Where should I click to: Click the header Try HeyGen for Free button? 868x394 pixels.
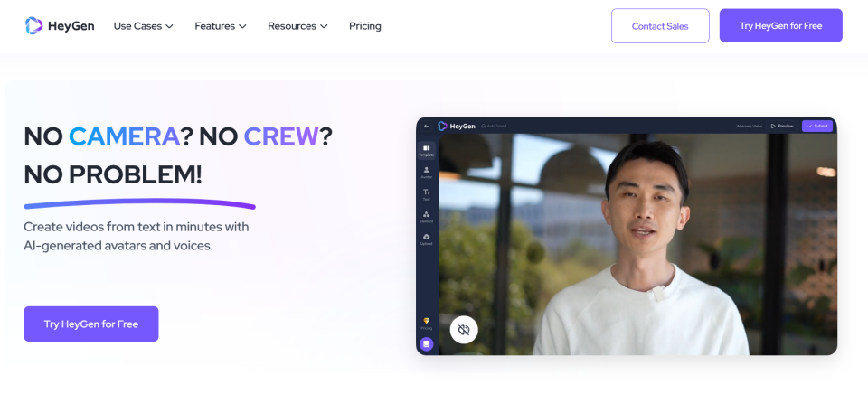tap(780, 25)
